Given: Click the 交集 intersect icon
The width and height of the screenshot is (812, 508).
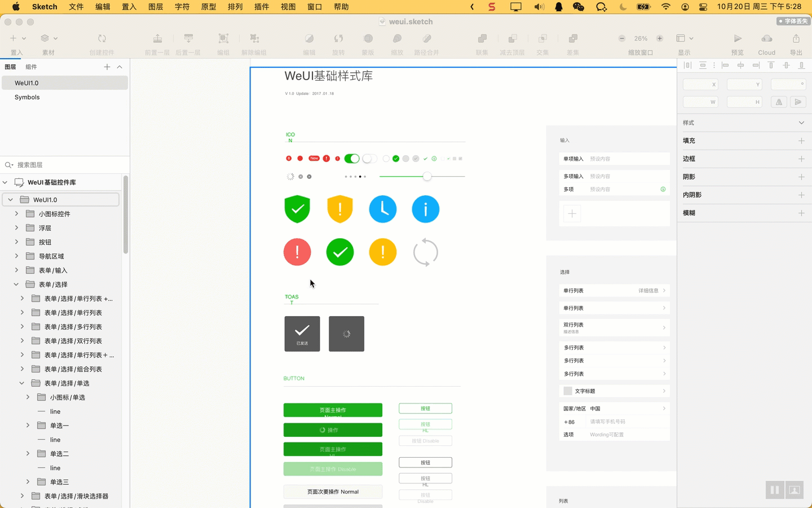Looking at the screenshot, I should [x=542, y=38].
